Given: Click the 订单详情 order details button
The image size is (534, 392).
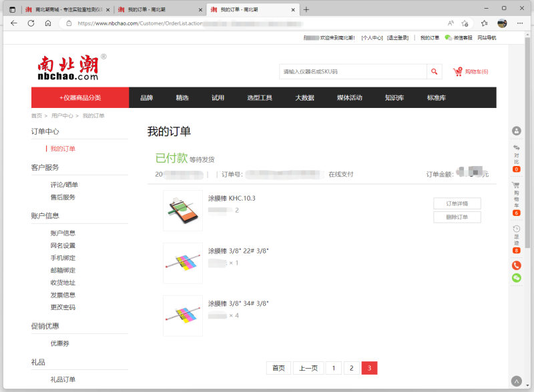Looking at the screenshot, I should point(457,203).
